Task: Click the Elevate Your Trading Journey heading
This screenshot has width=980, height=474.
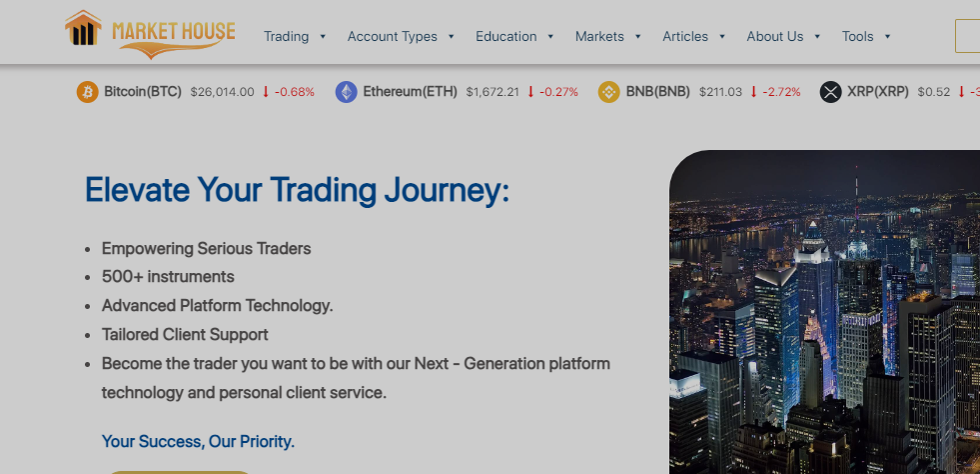Action: click(x=297, y=189)
